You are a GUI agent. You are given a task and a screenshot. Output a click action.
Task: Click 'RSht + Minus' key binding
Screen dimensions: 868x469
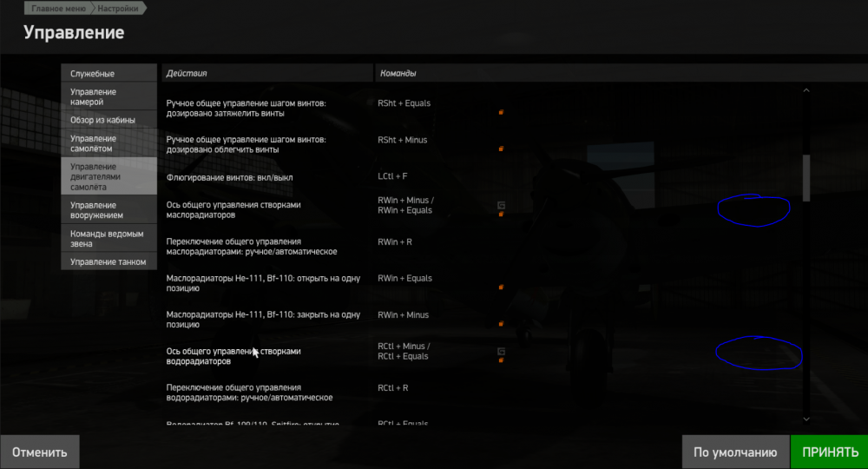[x=402, y=140]
